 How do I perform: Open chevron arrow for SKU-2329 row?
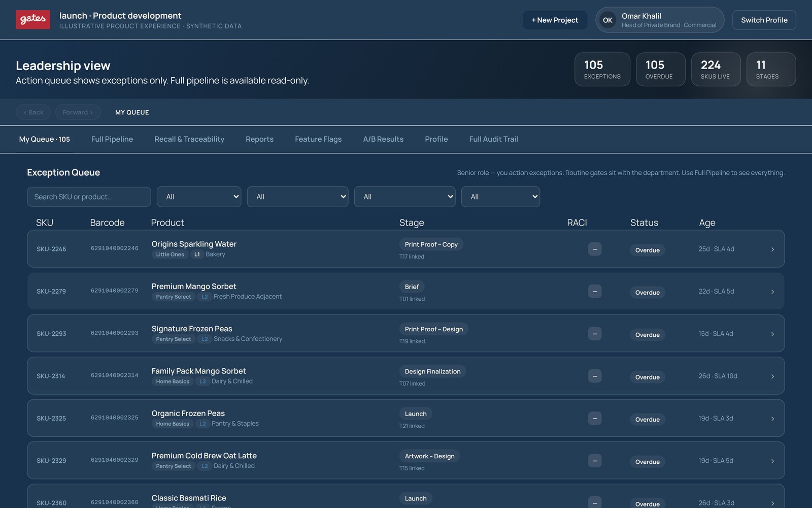click(x=772, y=461)
